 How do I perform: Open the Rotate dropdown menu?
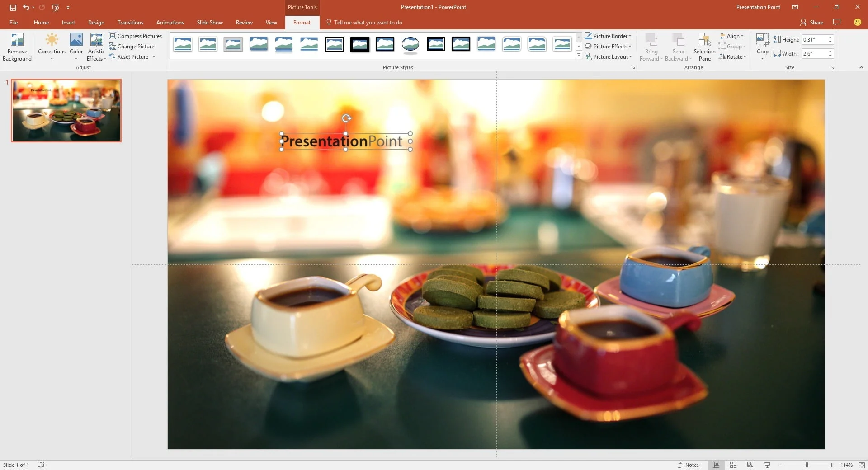(x=733, y=56)
